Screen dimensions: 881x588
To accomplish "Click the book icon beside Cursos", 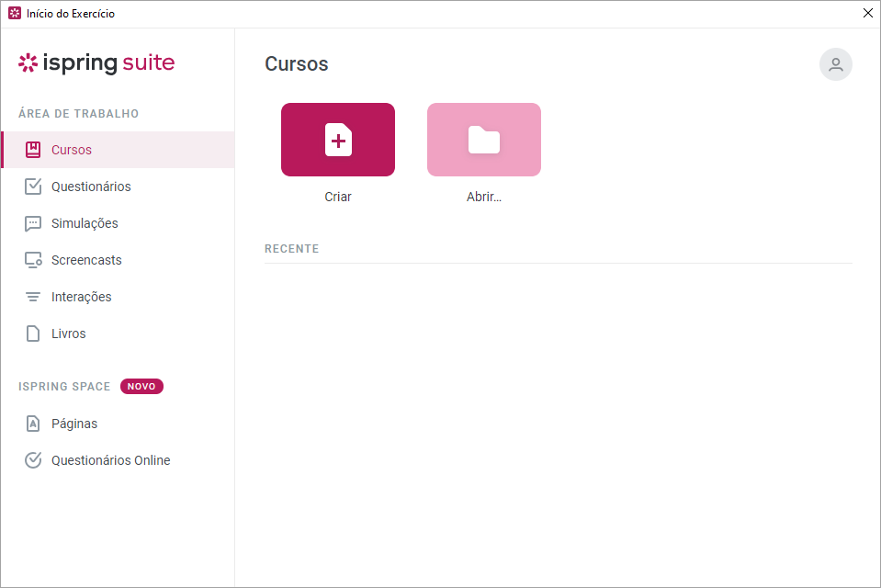I will tap(33, 150).
